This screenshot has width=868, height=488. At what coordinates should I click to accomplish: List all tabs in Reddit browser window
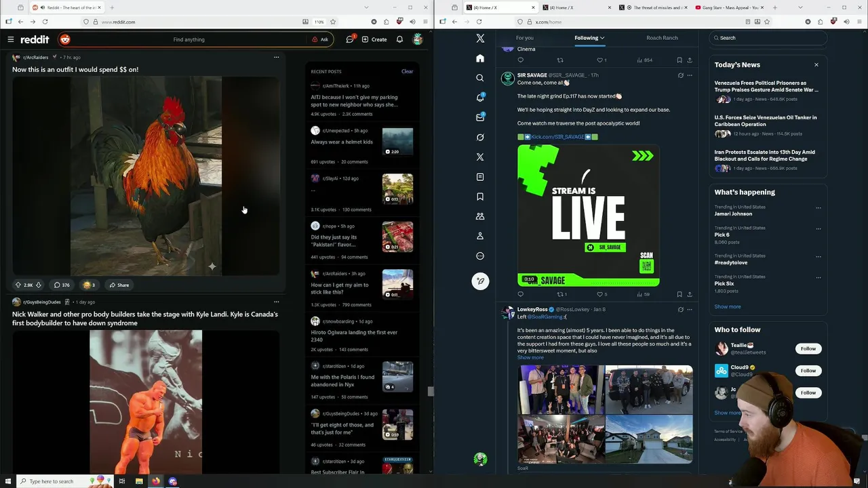coord(368,7)
